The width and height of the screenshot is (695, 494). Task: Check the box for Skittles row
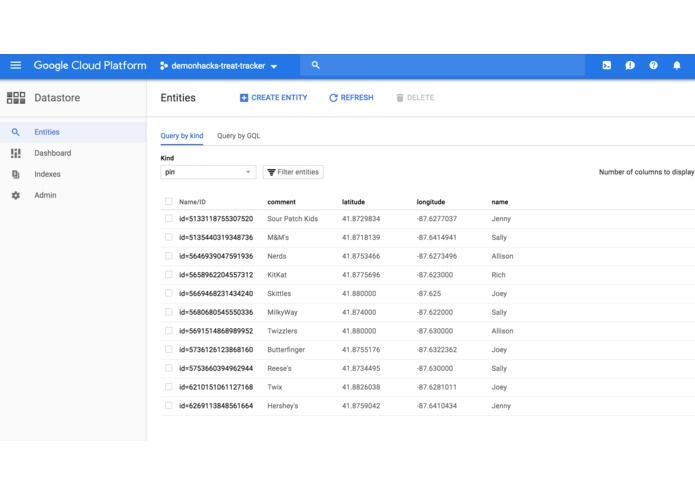168,293
